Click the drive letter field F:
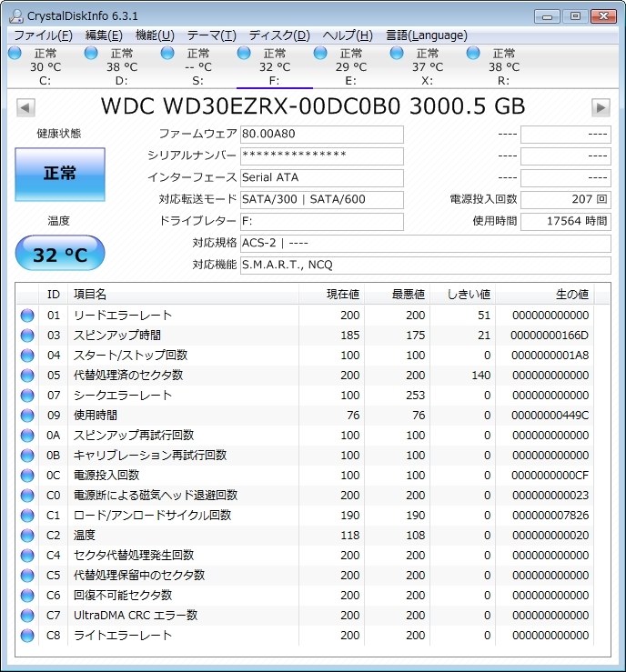 point(321,222)
